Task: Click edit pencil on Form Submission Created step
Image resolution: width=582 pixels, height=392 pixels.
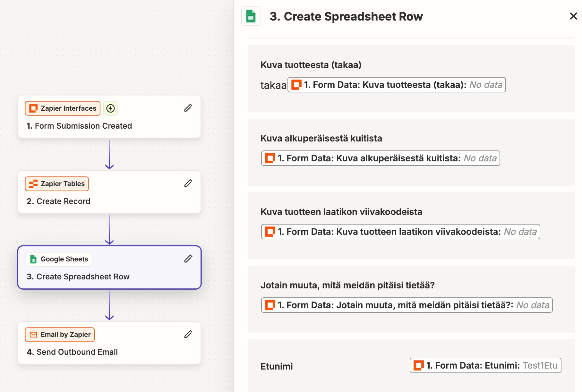Action: click(x=188, y=108)
